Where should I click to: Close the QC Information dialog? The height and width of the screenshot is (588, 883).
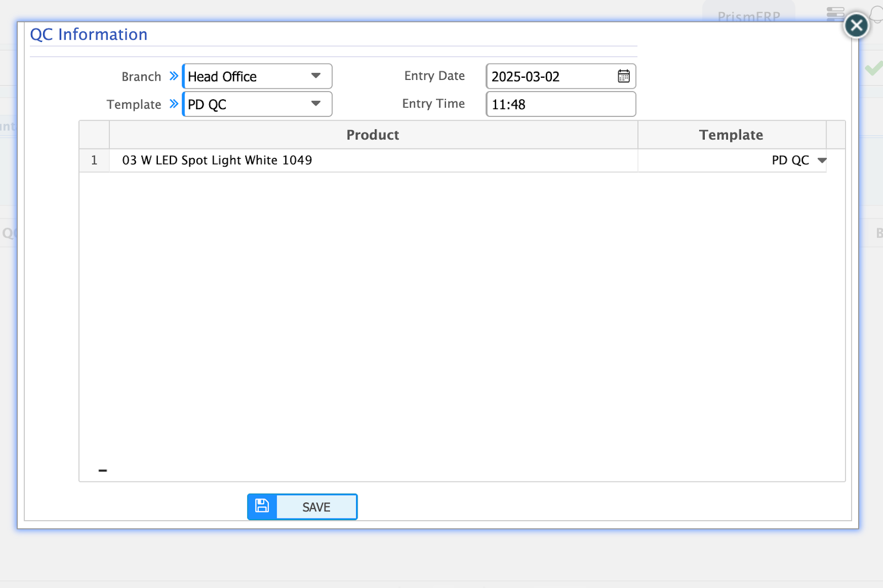[x=856, y=25]
